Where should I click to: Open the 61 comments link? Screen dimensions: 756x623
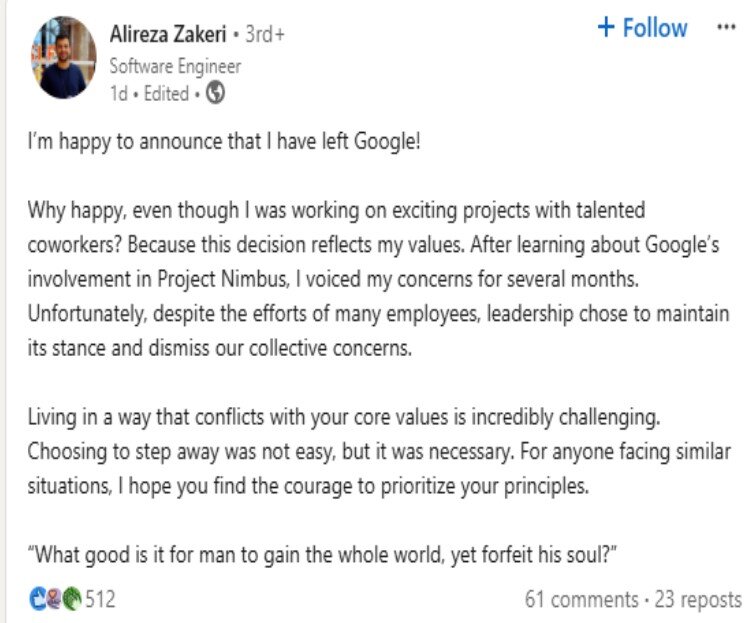coord(581,600)
